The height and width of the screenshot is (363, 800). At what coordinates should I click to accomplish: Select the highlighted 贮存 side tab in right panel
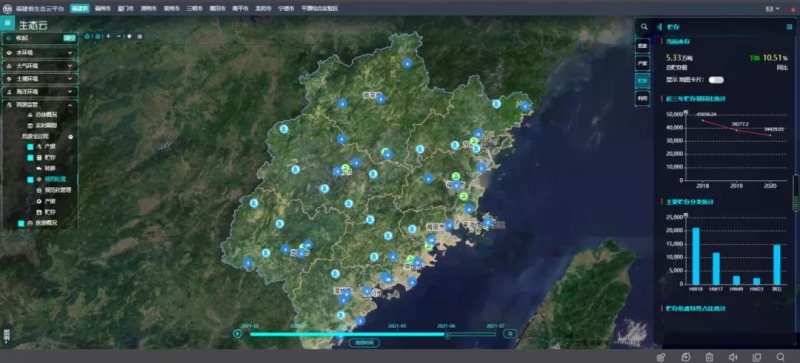click(642, 81)
